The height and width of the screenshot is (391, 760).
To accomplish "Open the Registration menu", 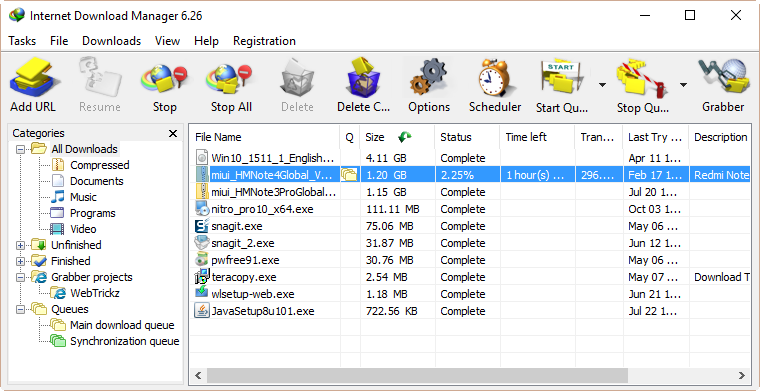I will [x=264, y=41].
